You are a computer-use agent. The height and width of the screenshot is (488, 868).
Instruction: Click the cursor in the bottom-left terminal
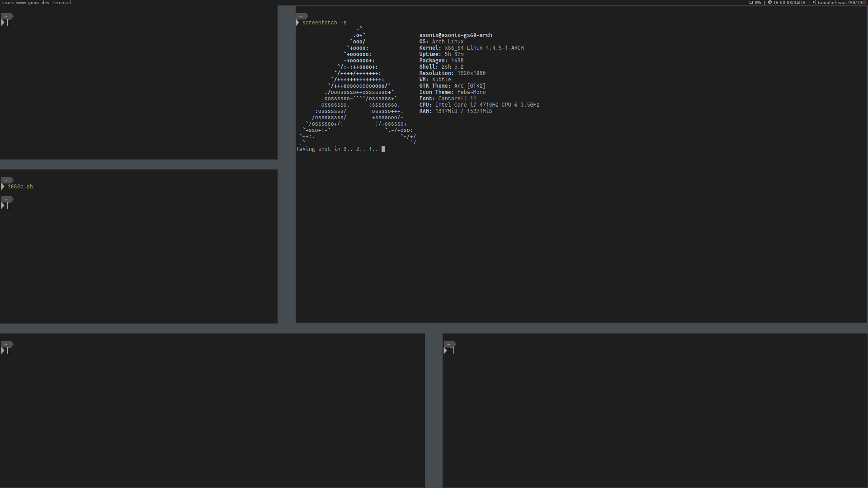click(x=9, y=351)
